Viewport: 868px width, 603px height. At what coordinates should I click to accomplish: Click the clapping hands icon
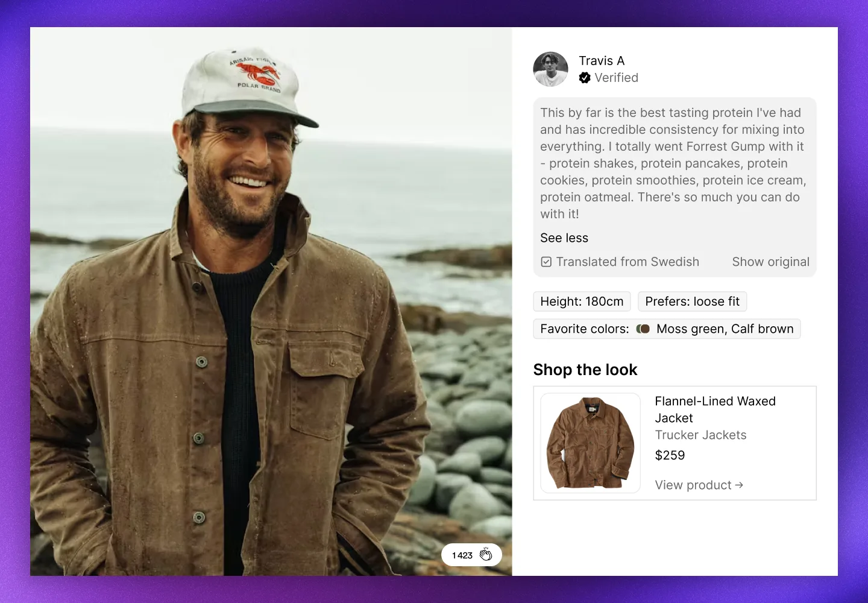486,555
